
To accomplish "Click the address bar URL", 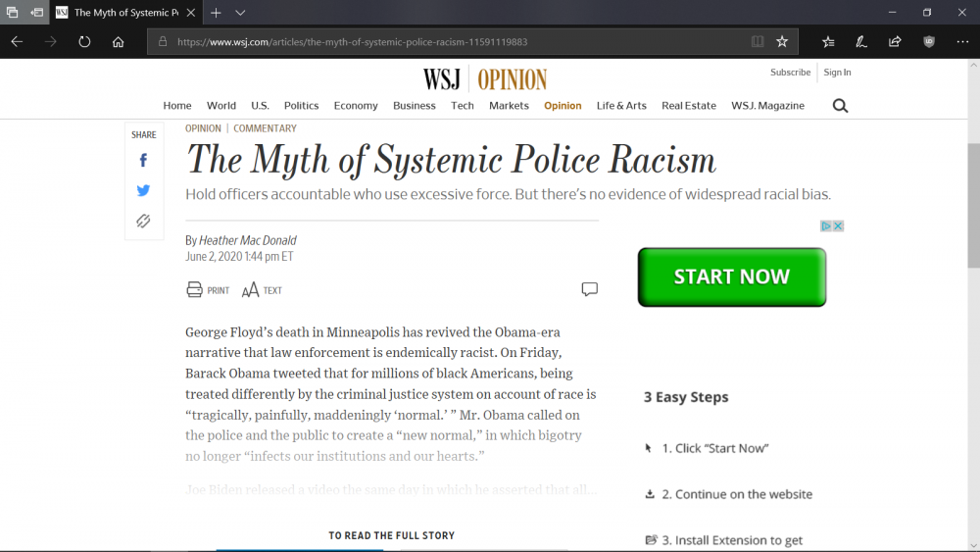I will [x=352, y=42].
